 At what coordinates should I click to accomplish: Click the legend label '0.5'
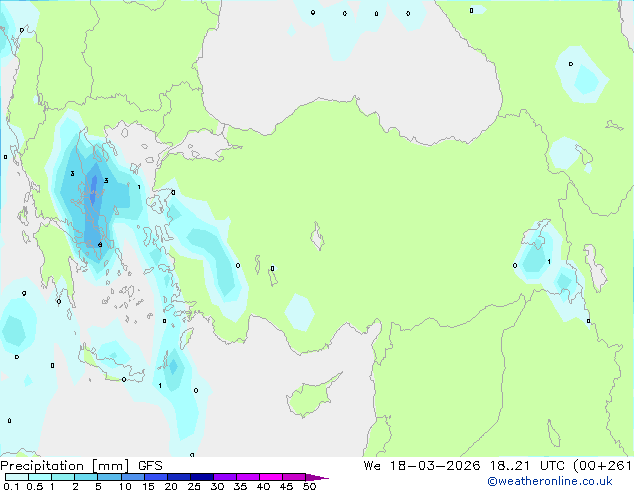pos(34,486)
